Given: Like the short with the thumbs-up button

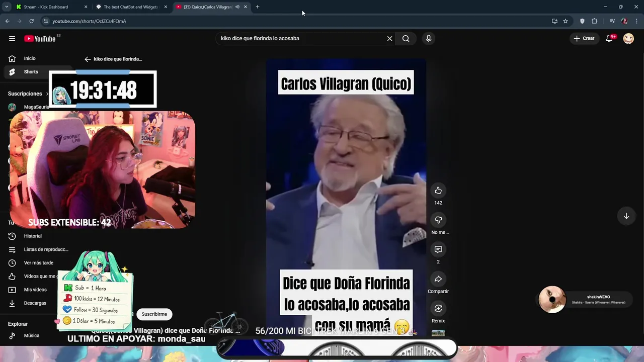Looking at the screenshot, I should click(438, 191).
